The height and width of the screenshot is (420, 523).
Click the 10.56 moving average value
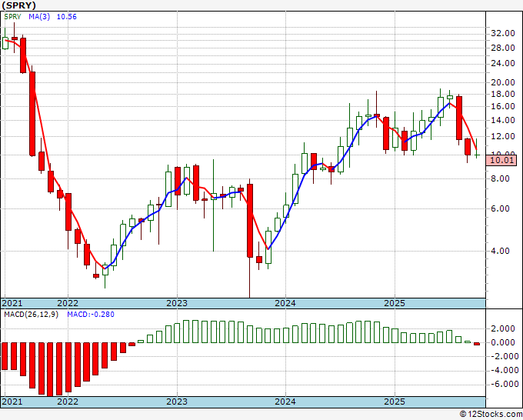click(66, 17)
